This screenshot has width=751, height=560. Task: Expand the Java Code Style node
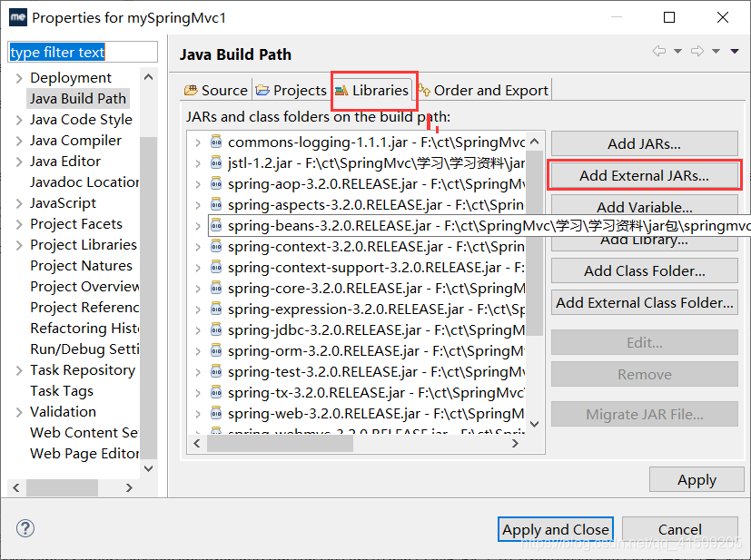point(19,120)
